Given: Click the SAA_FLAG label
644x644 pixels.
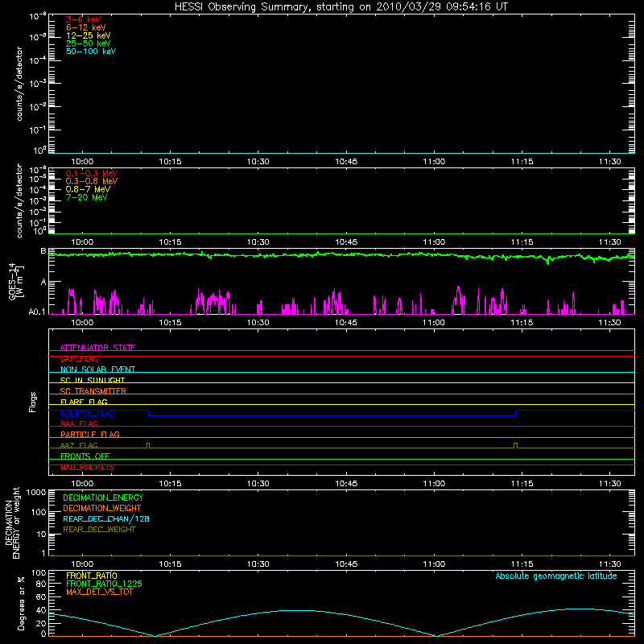Looking at the screenshot, I should pyautogui.click(x=79, y=423).
